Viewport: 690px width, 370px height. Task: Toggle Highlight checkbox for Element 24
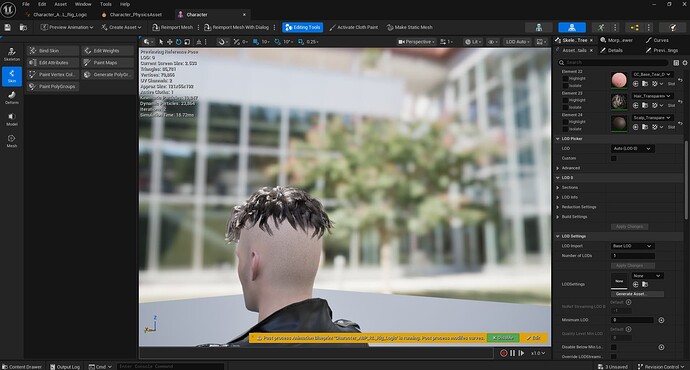(565, 121)
